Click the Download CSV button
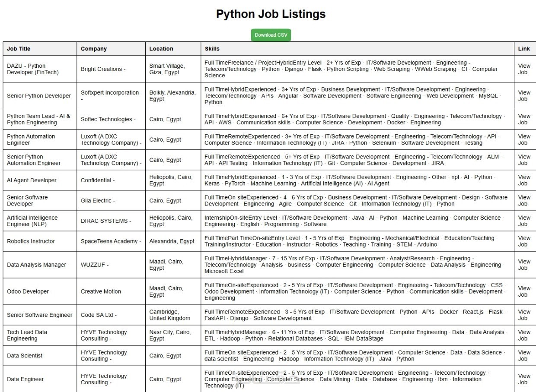This screenshot has width=536, height=392. click(x=271, y=35)
